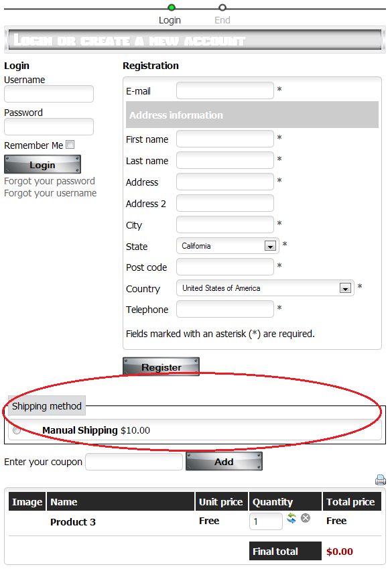Click the Post code input field

pyautogui.click(x=225, y=267)
